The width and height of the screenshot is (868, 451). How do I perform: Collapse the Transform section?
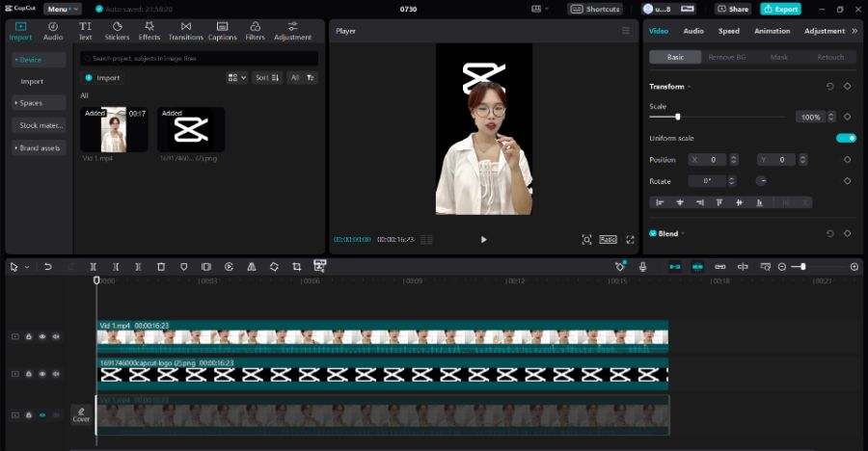(x=690, y=87)
